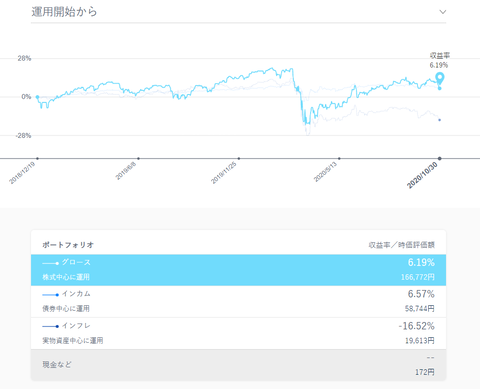Click the 現金など row
Viewport: 480px width, 389px height.
(238, 365)
